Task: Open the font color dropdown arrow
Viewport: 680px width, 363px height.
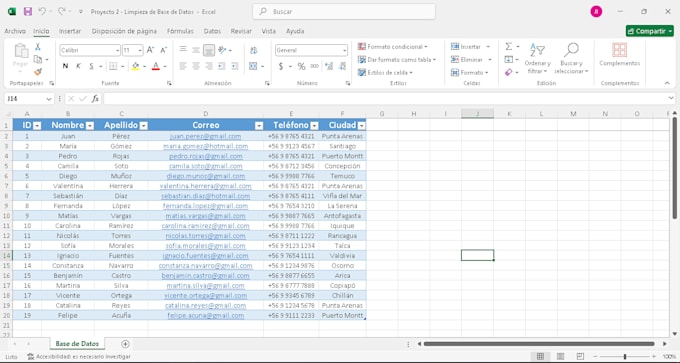Action: 165,66
